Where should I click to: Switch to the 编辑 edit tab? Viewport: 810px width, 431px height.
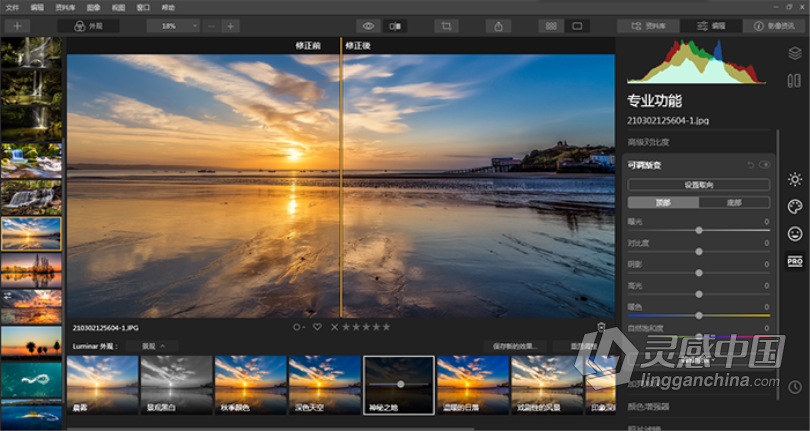711,26
